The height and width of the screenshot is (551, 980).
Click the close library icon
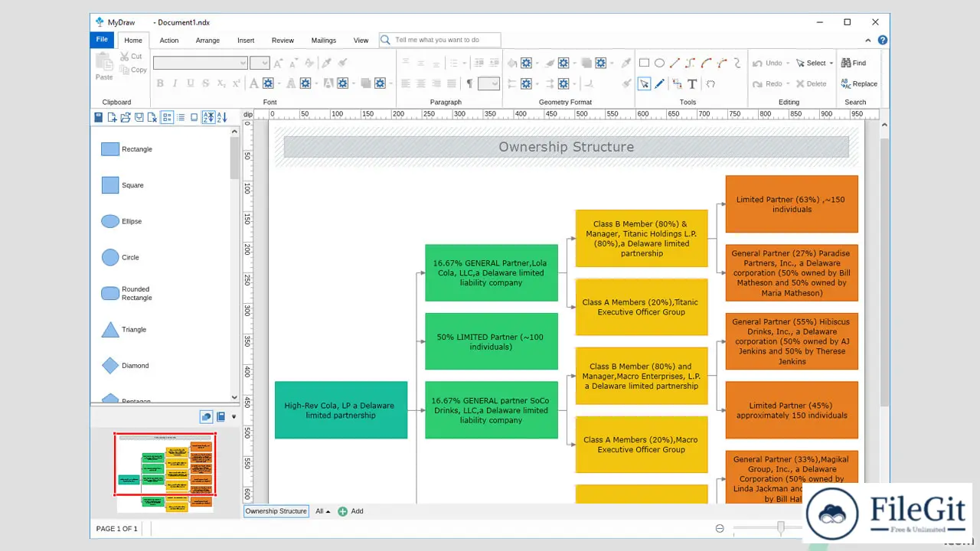coord(152,117)
